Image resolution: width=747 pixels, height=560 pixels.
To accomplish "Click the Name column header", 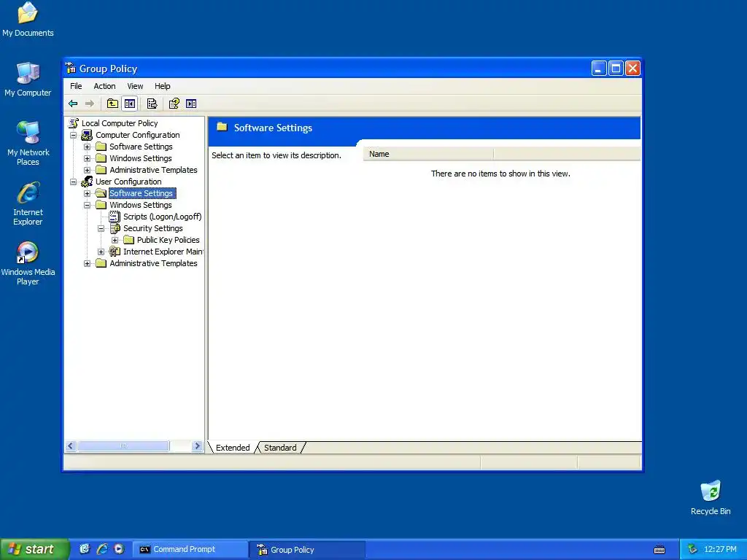I will [427, 154].
